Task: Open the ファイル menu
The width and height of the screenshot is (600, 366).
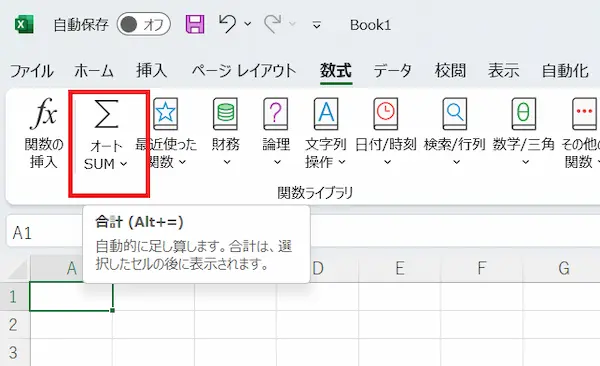Action: tap(32, 71)
